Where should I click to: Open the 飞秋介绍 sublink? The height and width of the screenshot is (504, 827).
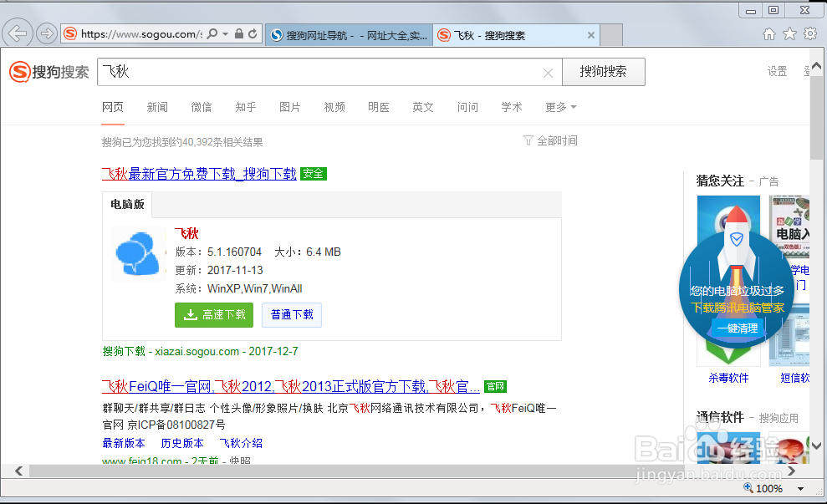click(241, 443)
